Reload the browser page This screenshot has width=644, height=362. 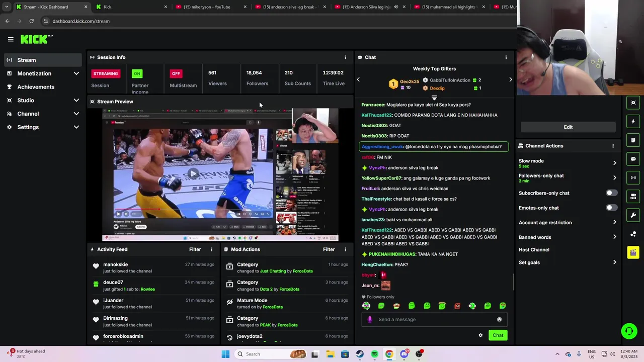point(31,21)
